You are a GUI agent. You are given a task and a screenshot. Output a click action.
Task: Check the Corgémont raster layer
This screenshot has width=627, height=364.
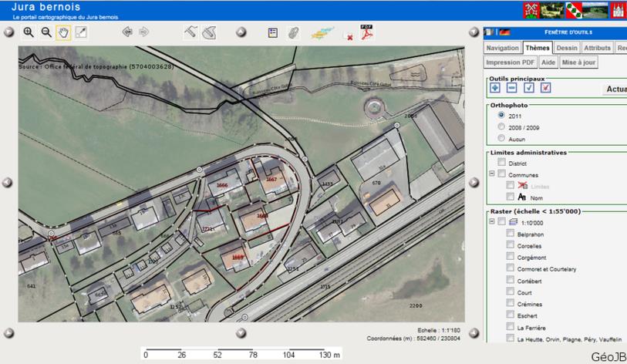point(510,256)
